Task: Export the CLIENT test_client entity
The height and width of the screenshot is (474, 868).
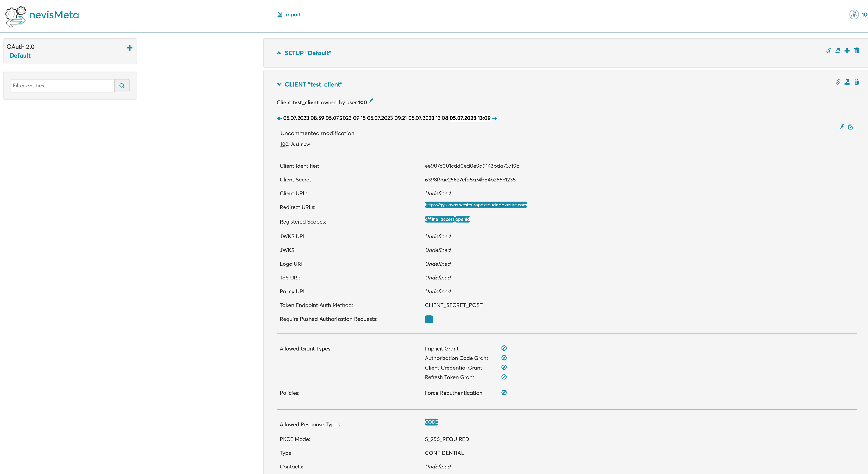Action: point(847,82)
